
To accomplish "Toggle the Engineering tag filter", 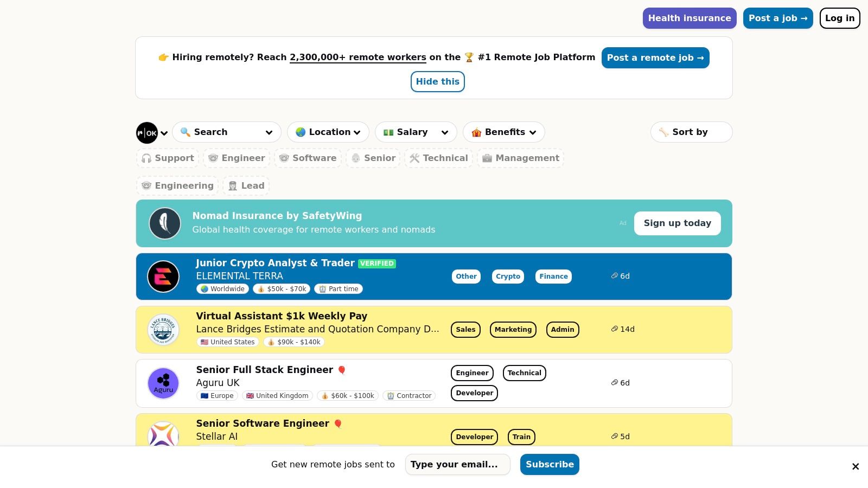I will coord(177,186).
